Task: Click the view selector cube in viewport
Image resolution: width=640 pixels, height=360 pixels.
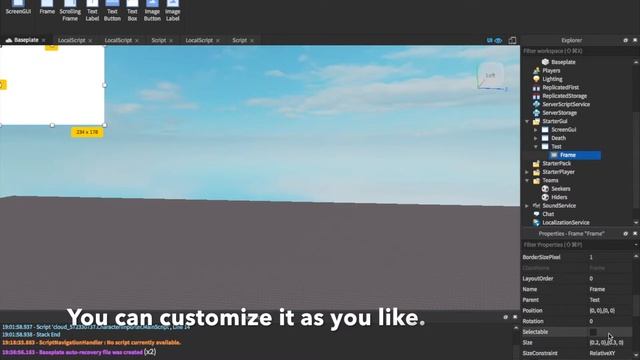Action: pos(490,76)
